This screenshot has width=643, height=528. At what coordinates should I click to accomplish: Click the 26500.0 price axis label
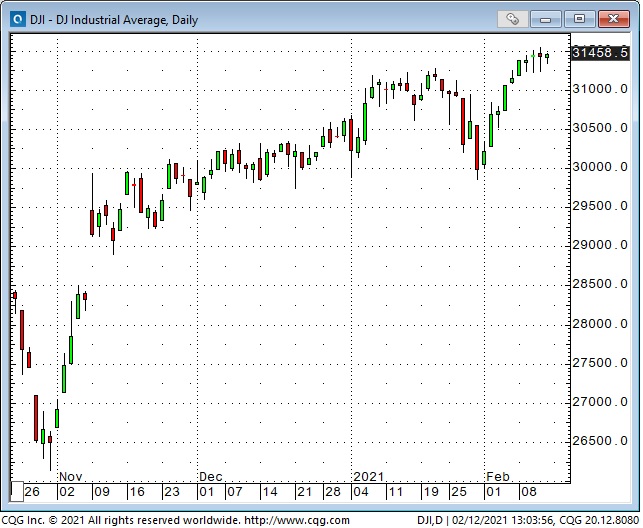click(x=600, y=441)
